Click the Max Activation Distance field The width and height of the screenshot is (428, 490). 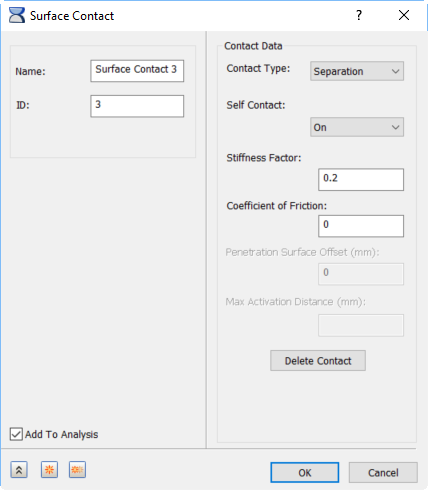pos(361,325)
